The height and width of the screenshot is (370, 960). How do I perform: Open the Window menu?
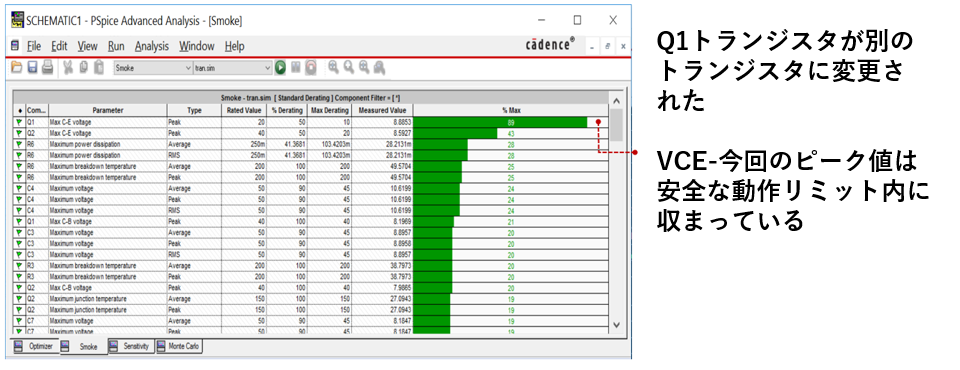coord(197,46)
